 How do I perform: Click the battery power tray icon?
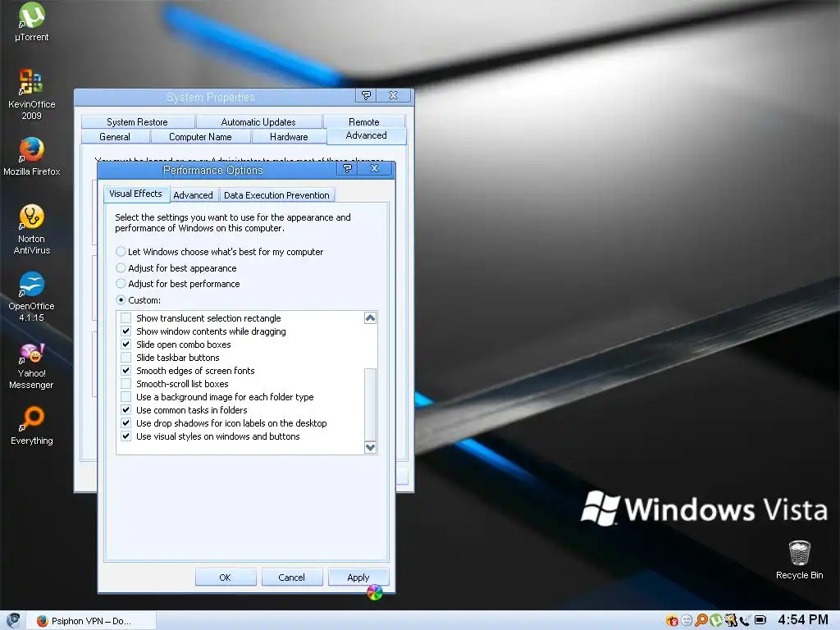(x=760, y=620)
